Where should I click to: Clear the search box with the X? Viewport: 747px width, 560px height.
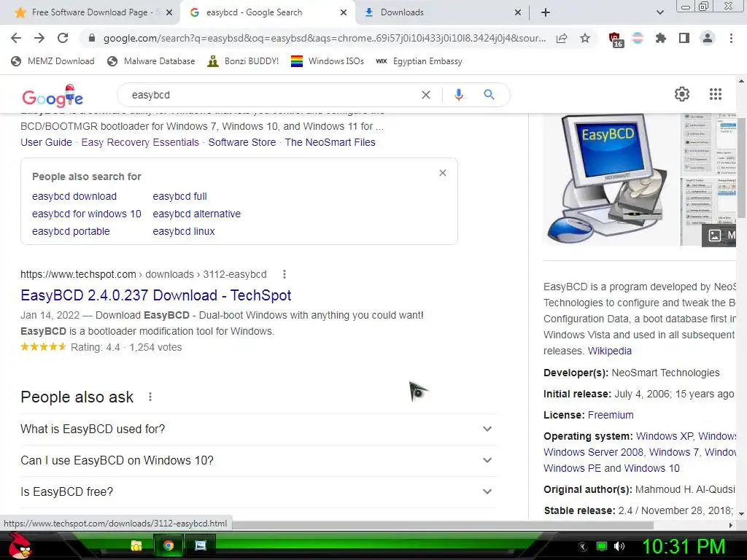tap(426, 95)
